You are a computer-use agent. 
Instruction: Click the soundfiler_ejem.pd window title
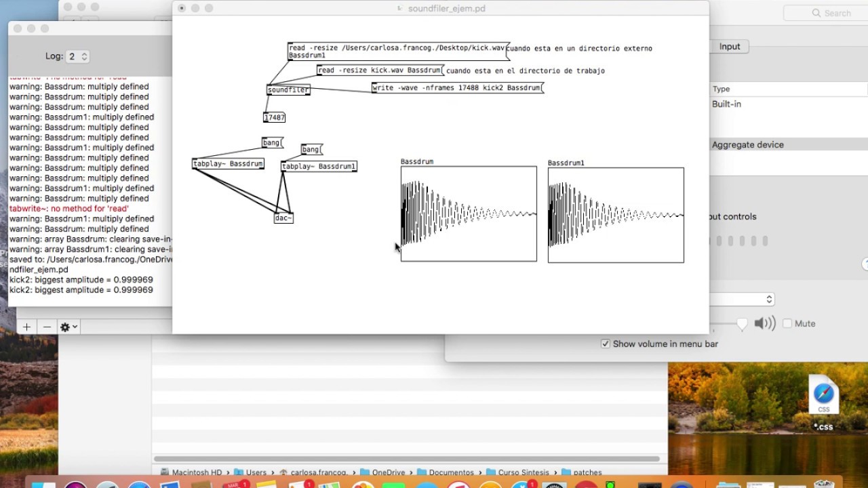(x=447, y=8)
